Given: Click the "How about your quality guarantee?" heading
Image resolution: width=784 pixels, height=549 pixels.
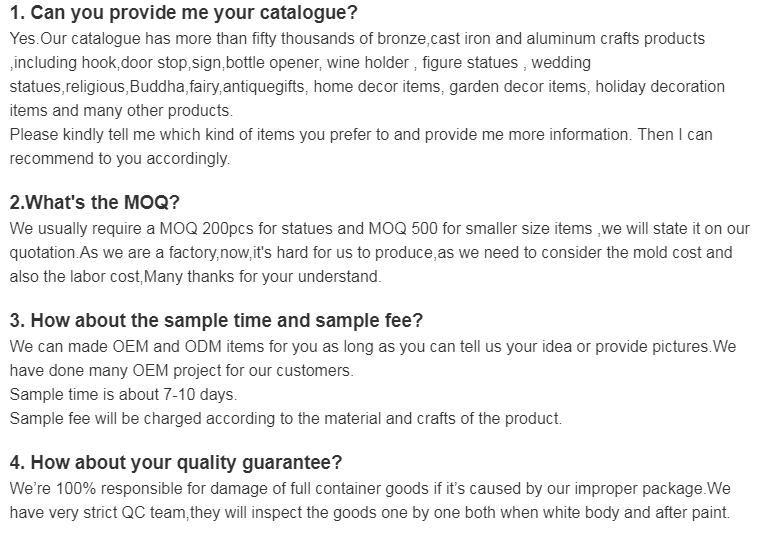Looking at the screenshot, I should pos(175,463).
